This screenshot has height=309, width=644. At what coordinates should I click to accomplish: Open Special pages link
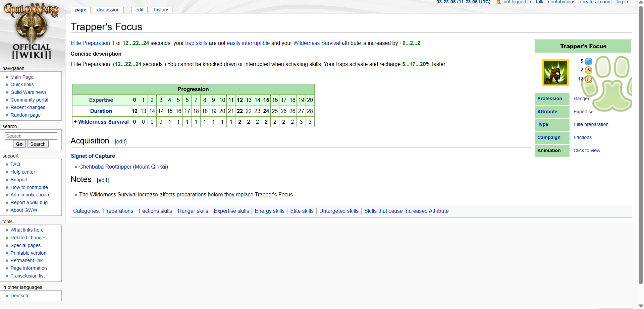click(x=25, y=245)
